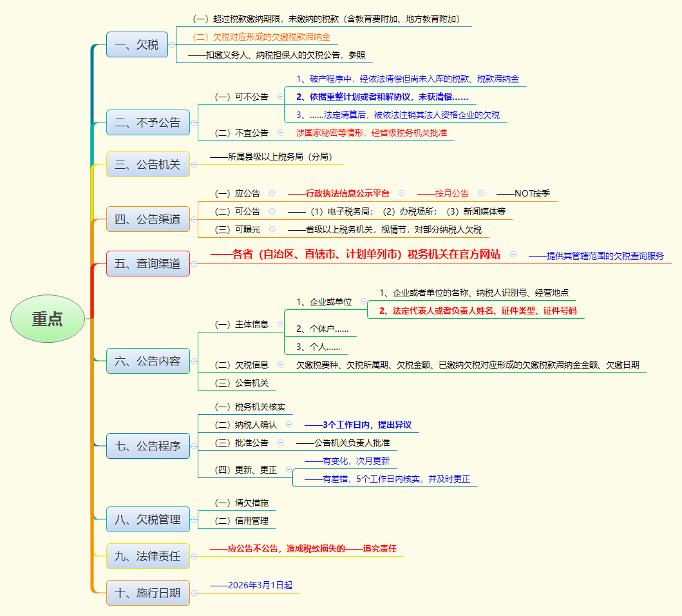Collapse the (一)应公告 branch

coord(272,192)
